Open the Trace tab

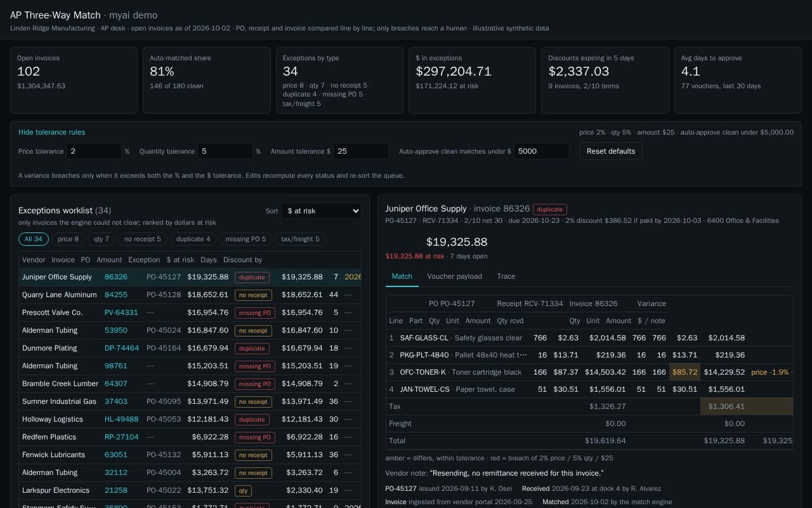(506, 276)
